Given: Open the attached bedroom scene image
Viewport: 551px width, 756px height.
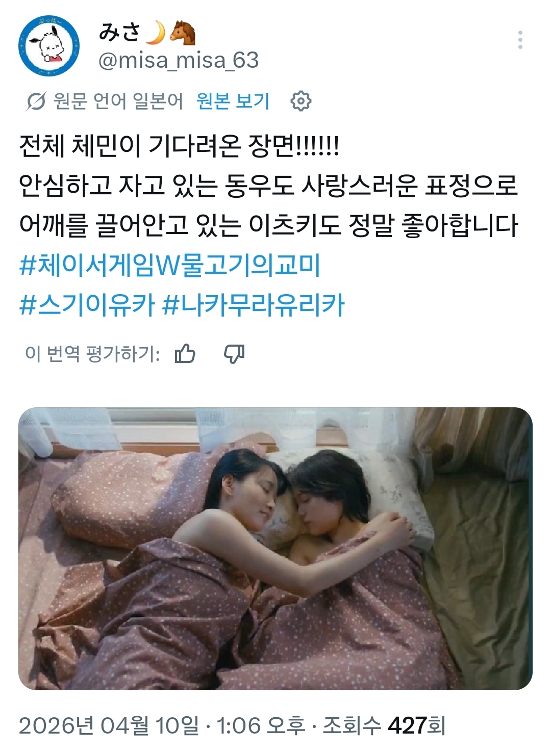Looking at the screenshot, I should [x=275, y=549].
